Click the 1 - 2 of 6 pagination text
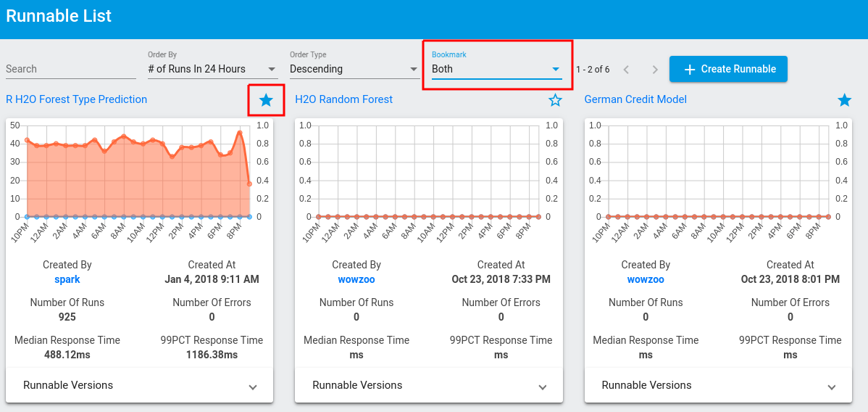Image resolution: width=868 pixels, height=412 pixels. tap(593, 70)
